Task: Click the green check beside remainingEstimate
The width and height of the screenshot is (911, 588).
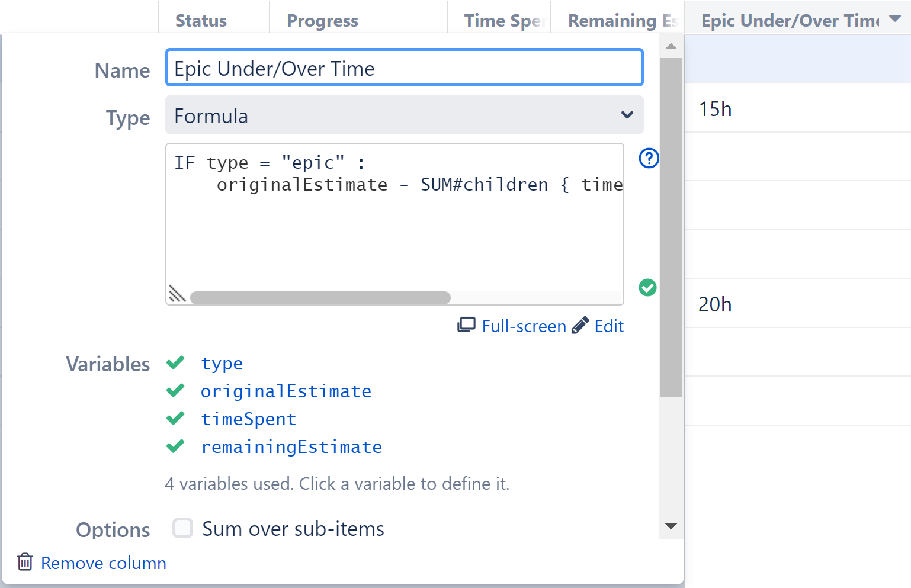Action: (175, 446)
